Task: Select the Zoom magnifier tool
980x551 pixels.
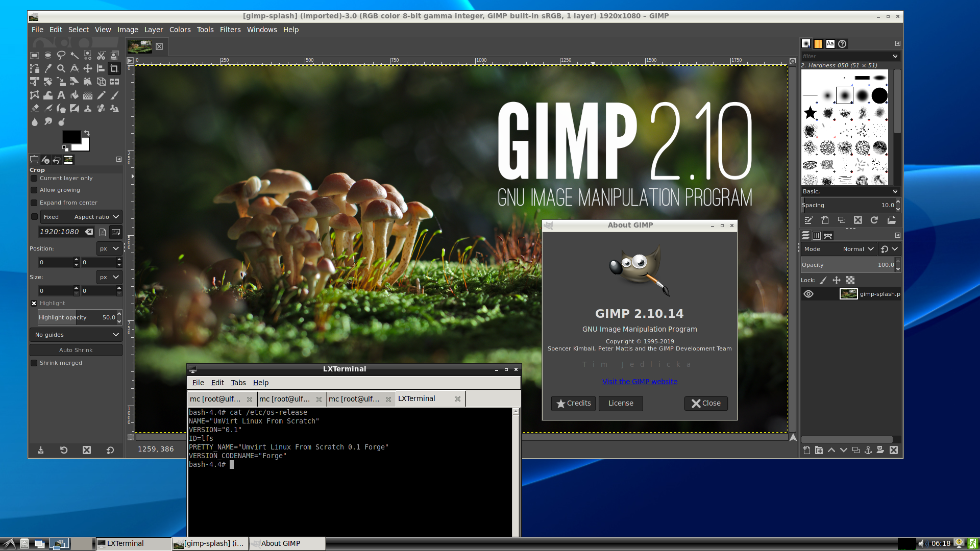Action: [x=61, y=68]
